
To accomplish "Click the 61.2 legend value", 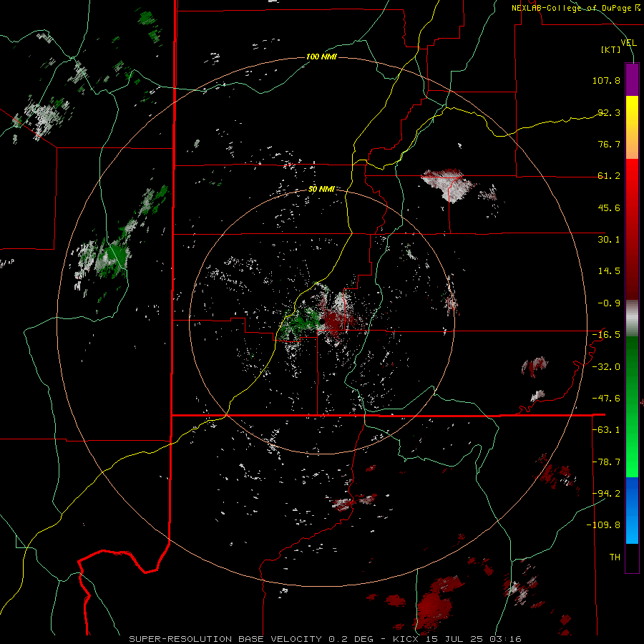I will [x=609, y=176].
